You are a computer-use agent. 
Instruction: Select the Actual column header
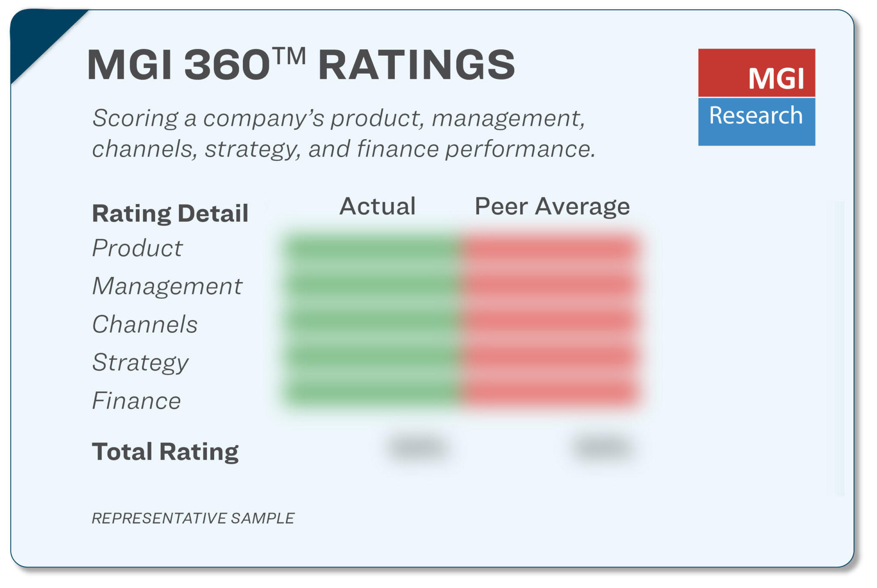377,206
